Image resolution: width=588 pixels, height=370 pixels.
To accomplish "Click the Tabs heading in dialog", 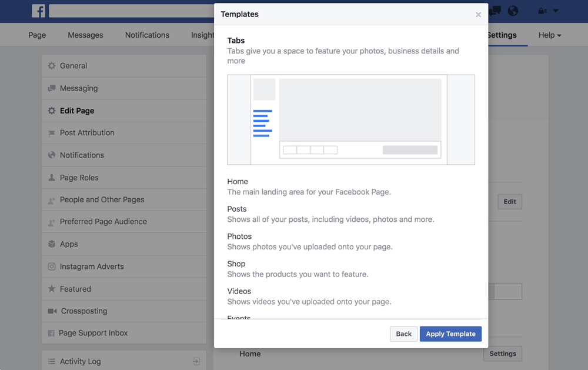I will point(236,41).
